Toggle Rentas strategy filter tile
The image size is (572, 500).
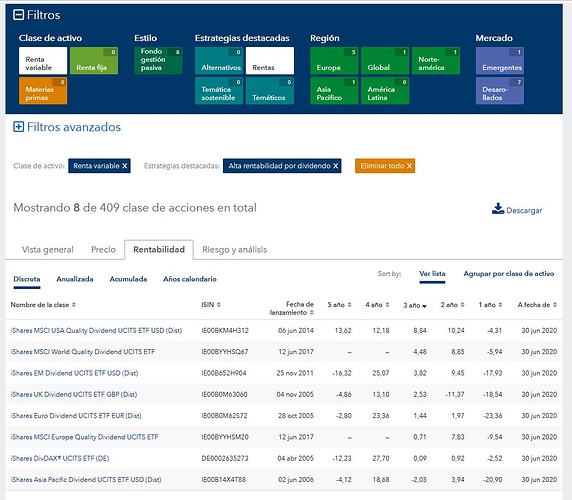point(270,61)
